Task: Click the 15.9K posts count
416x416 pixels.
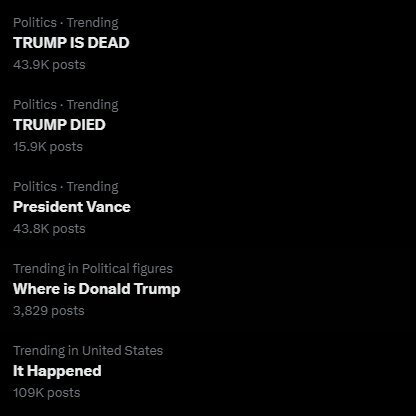Action: click(48, 147)
